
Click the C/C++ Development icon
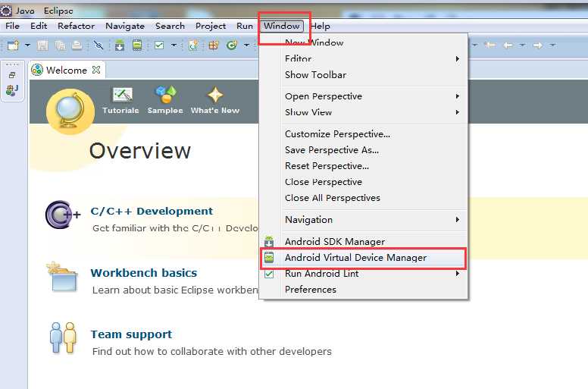click(x=62, y=215)
